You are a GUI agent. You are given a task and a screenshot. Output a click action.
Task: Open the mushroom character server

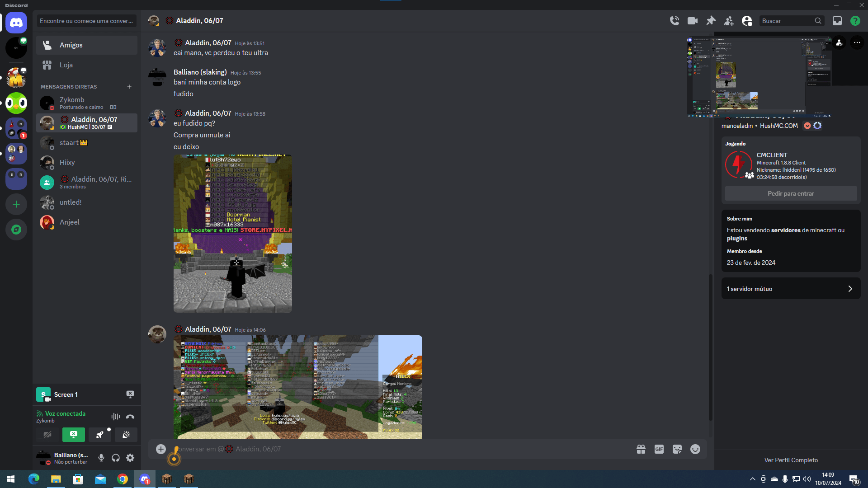coord(16,78)
